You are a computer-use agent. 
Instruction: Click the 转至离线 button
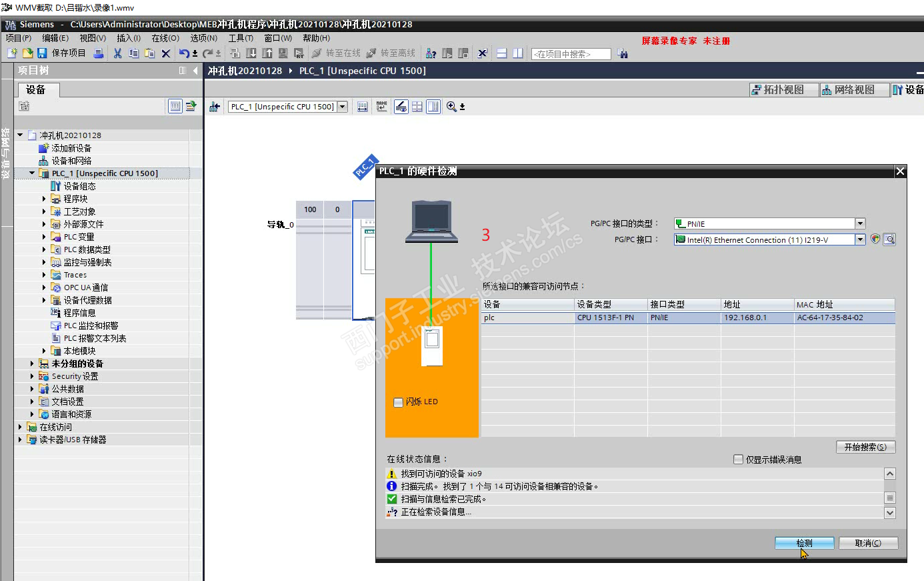(x=391, y=53)
